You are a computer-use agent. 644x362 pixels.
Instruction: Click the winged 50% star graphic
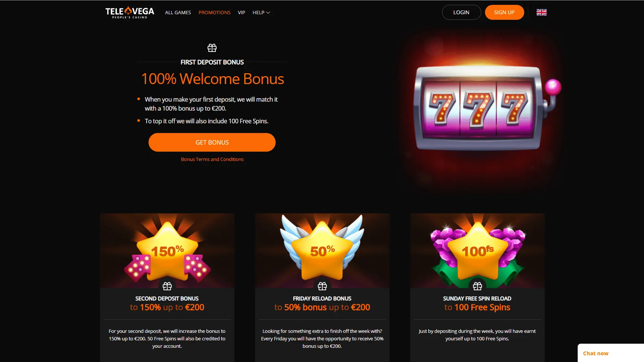[322, 248]
